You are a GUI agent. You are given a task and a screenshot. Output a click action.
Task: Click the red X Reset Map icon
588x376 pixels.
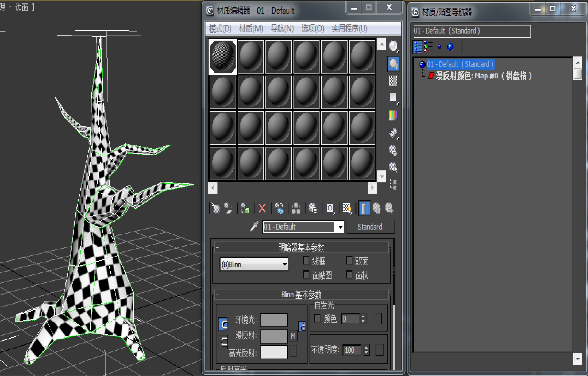[262, 208]
